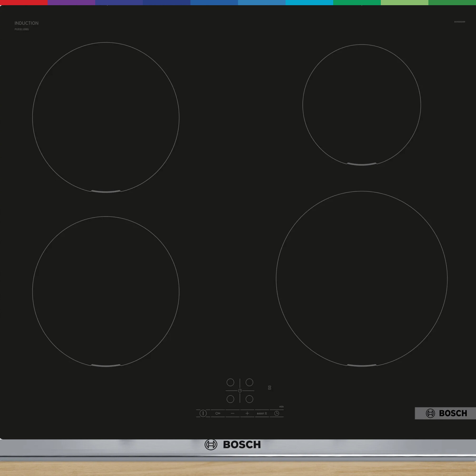Select the bottom-right zone selector circle
The image size is (476, 476).
pyautogui.click(x=249, y=399)
